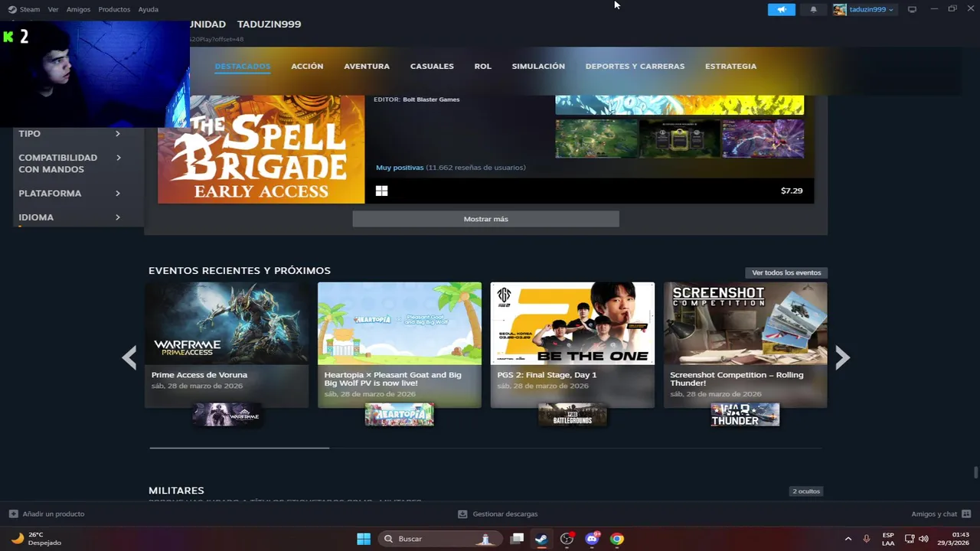Open the Productos menu
Screen dimensions: 980x551
tap(114, 9)
